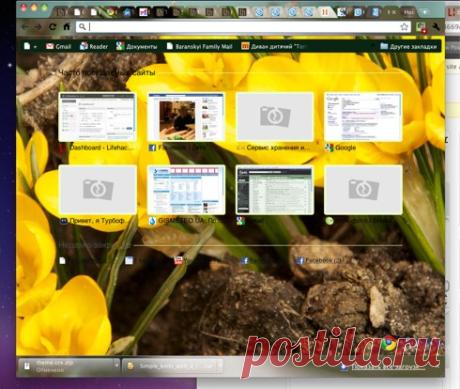Switch to the tab with purple icon
Image resolution: width=460 pixels, height=389 pixels.
tap(143, 12)
